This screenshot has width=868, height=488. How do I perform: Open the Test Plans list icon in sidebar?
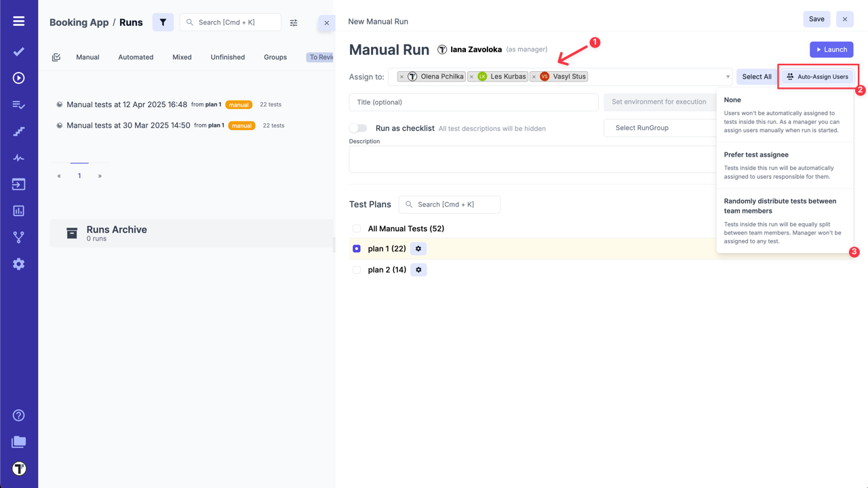tap(18, 105)
